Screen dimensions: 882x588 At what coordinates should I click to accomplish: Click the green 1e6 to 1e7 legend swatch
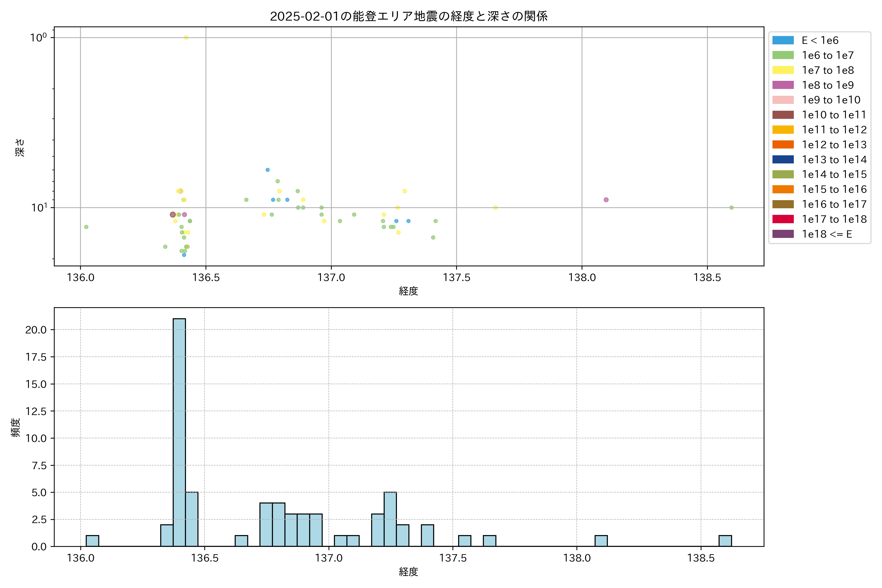pos(783,55)
